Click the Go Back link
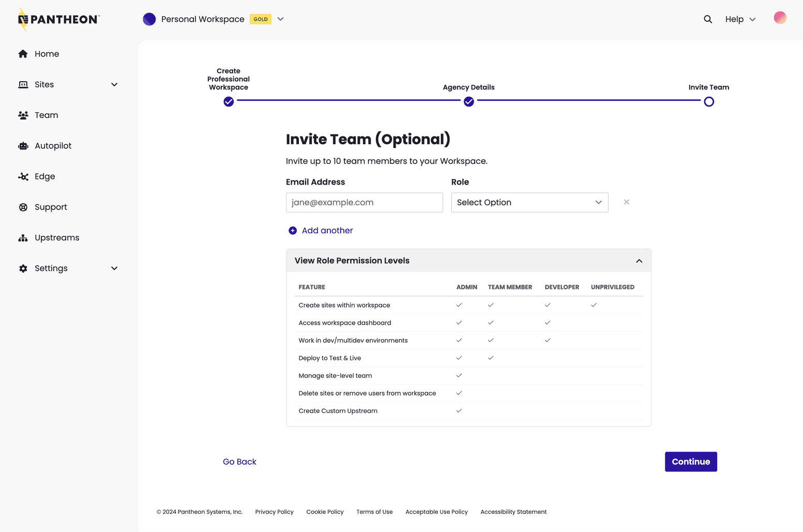The height and width of the screenshot is (532, 803). (x=239, y=461)
